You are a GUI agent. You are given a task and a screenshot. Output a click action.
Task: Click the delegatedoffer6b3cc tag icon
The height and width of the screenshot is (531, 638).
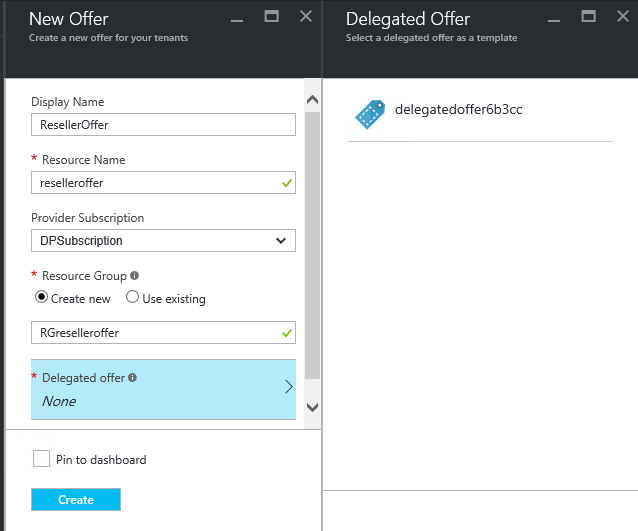(371, 114)
